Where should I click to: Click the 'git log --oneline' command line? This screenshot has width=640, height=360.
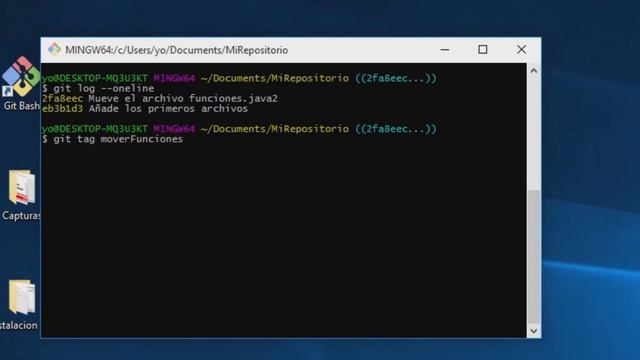pos(98,89)
